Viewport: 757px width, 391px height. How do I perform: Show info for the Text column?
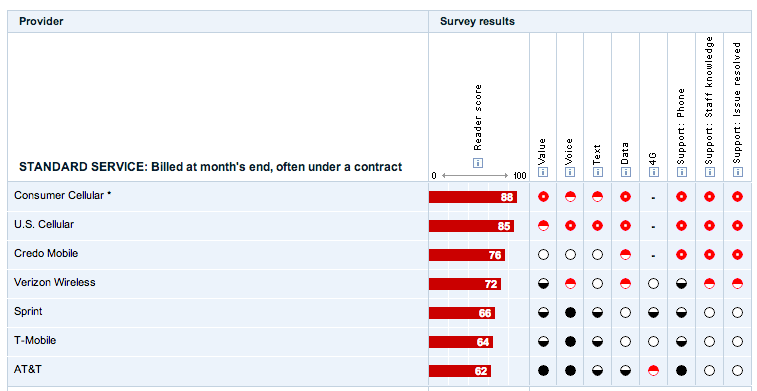coord(598,172)
